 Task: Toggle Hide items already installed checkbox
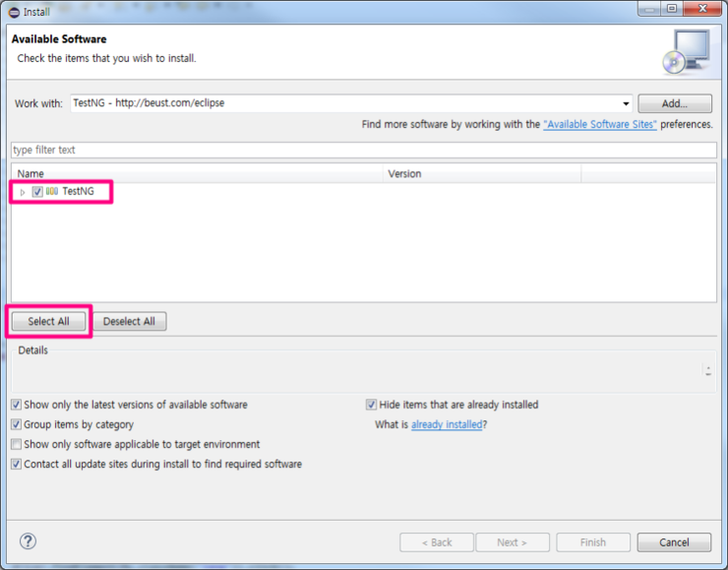point(371,405)
